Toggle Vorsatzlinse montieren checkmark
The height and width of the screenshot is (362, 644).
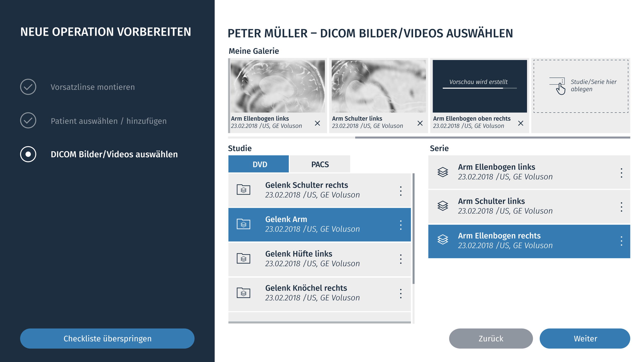pos(28,87)
